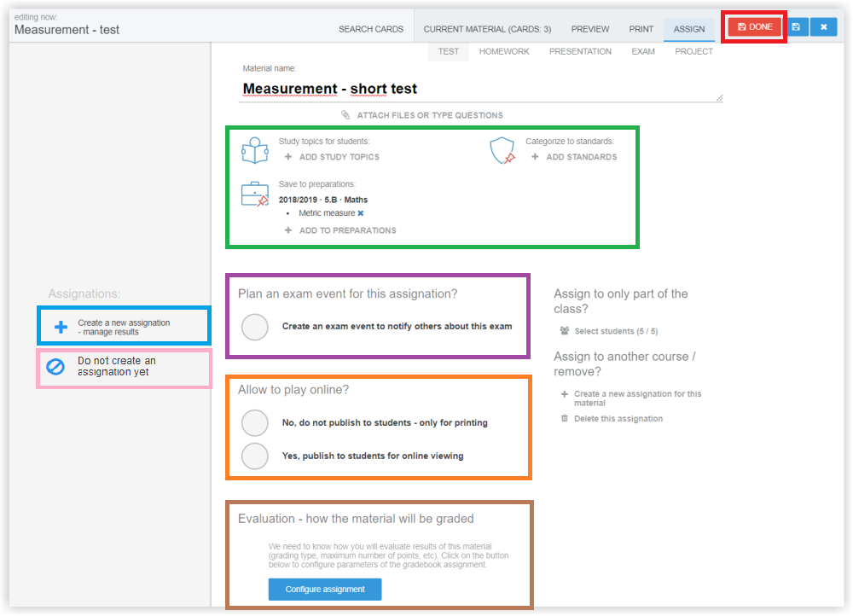Click the '2018/2019 · 5.B · Maths' preparation text
Screen dimensions: 853x616
tap(323, 200)
